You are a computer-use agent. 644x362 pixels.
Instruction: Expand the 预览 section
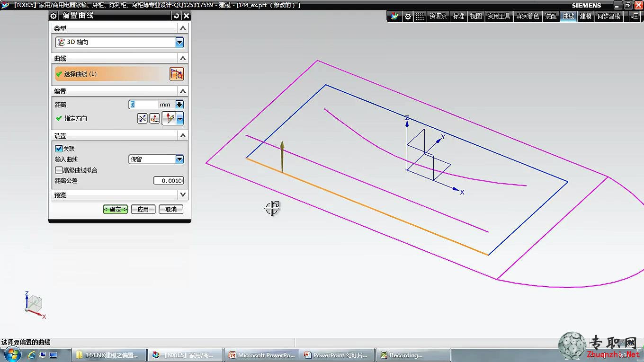pos(183,194)
